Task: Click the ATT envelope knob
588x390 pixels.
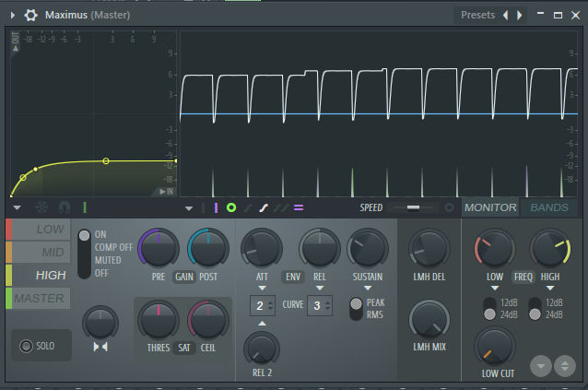Action: [262, 249]
